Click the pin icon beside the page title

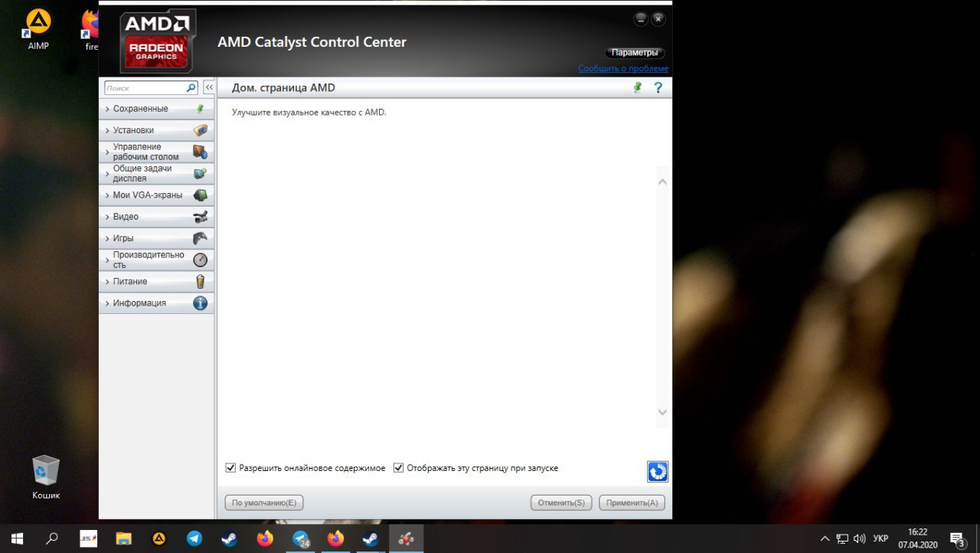click(x=637, y=87)
